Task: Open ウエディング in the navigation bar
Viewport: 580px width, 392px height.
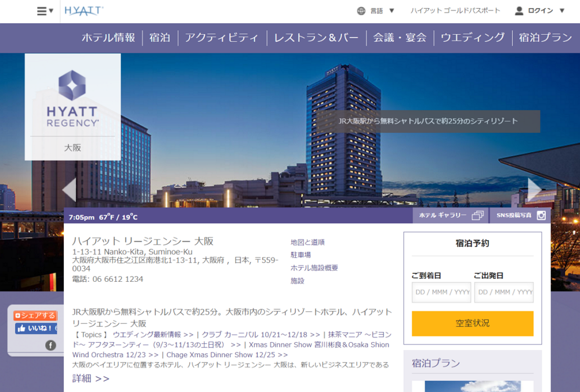Action: 473,38
